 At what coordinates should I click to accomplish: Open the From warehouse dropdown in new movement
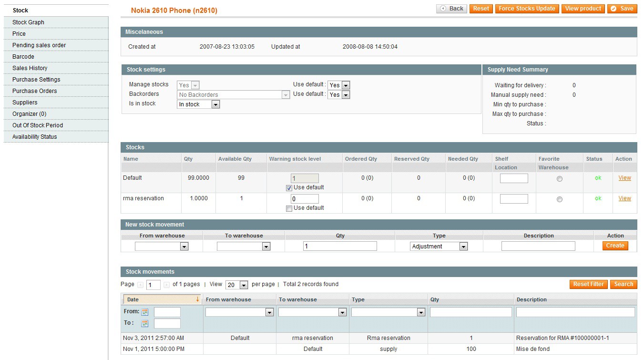(162, 247)
